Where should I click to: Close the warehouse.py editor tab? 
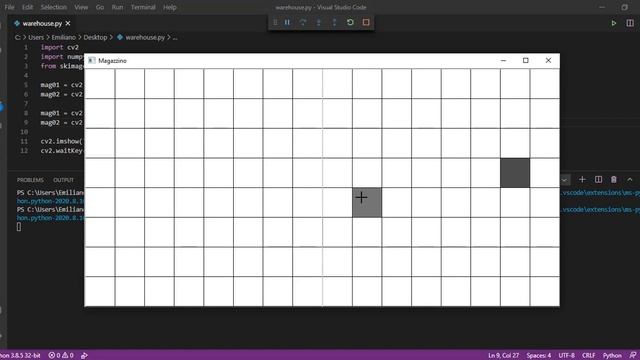point(68,24)
